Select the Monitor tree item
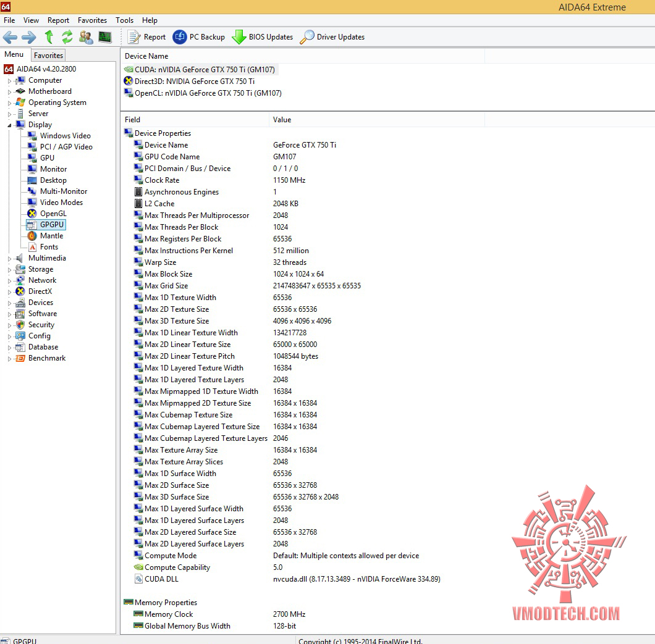The image size is (655, 644). 47,169
